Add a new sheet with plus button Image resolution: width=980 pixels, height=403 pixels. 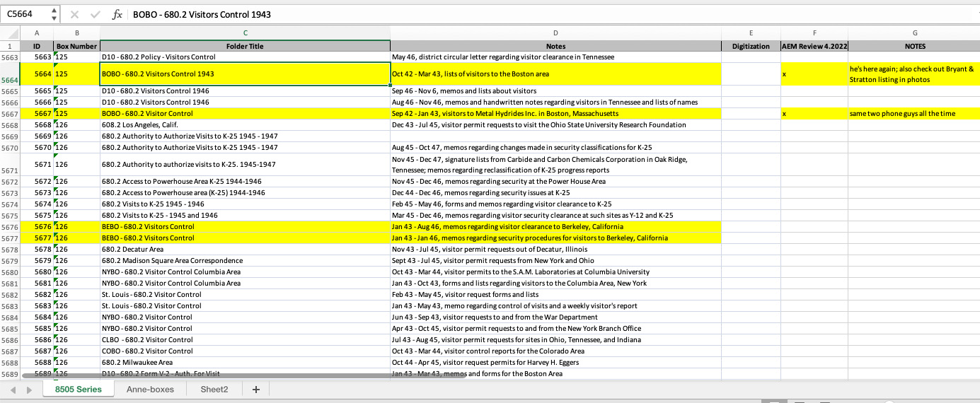256,390
